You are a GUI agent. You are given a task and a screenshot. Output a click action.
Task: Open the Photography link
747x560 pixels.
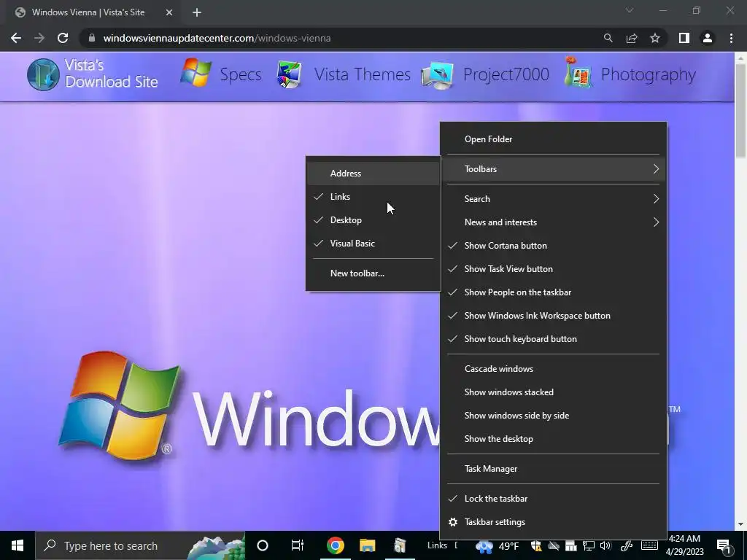[649, 75]
